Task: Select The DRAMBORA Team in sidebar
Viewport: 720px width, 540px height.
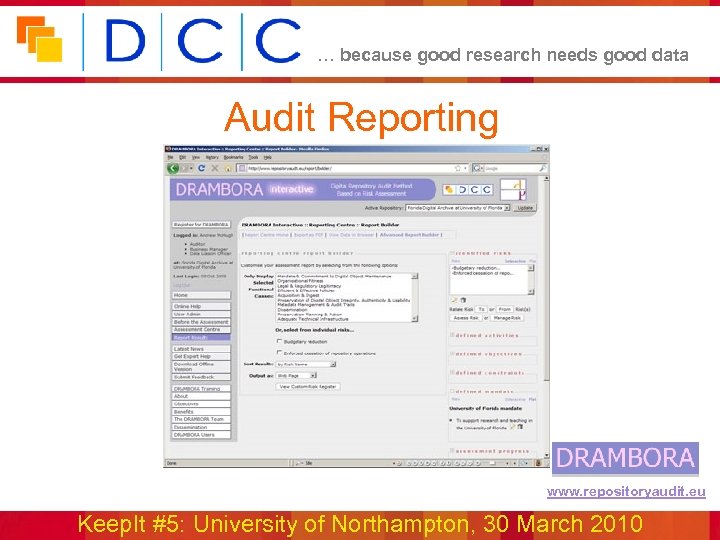Action: click(x=201, y=419)
